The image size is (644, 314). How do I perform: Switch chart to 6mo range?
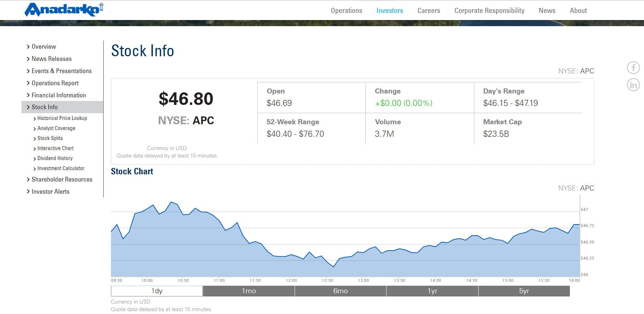(340, 291)
